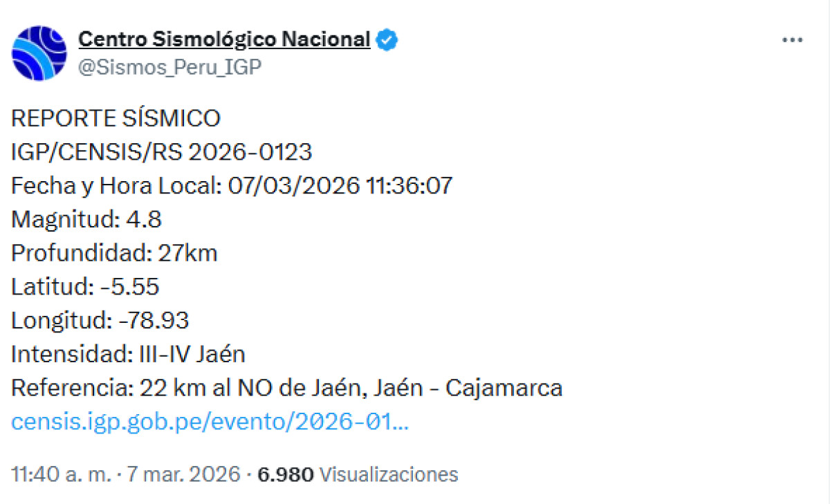This screenshot has height=504, width=830.
Task: Click the Centro Sismológico Nacional account name
Action: tap(224, 40)
